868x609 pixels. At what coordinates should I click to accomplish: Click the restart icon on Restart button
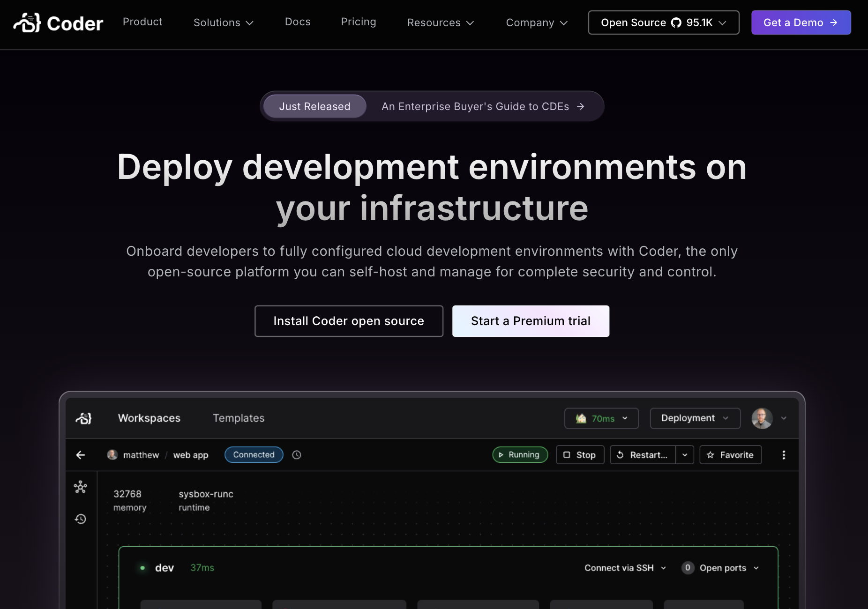pos(620,455)
